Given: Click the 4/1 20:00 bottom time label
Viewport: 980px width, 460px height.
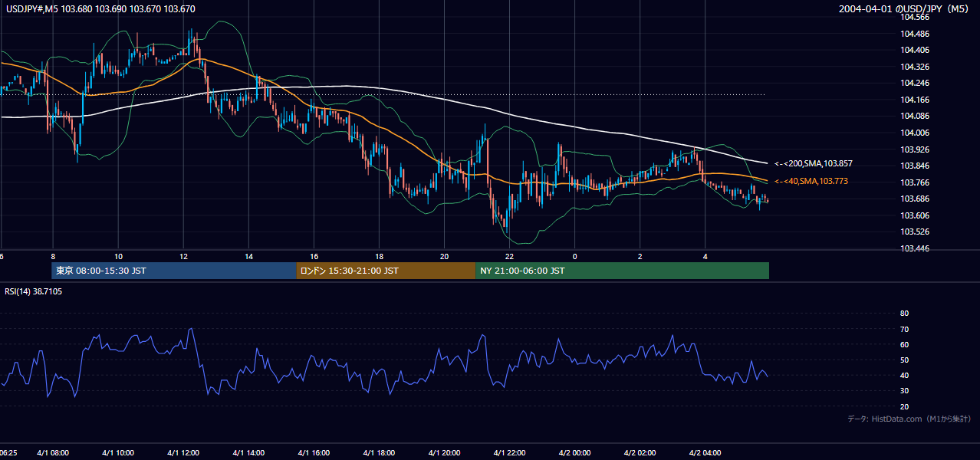Looking at the screenshot, I should click(x=444, y=452).
